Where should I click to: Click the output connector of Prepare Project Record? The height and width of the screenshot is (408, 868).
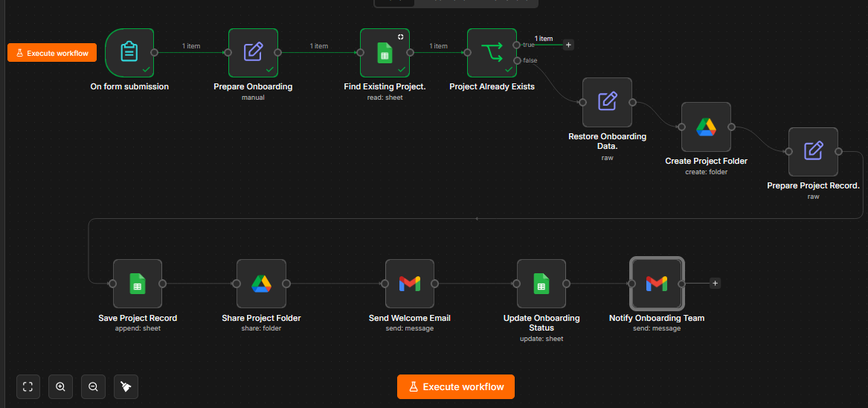click(839, 152)
